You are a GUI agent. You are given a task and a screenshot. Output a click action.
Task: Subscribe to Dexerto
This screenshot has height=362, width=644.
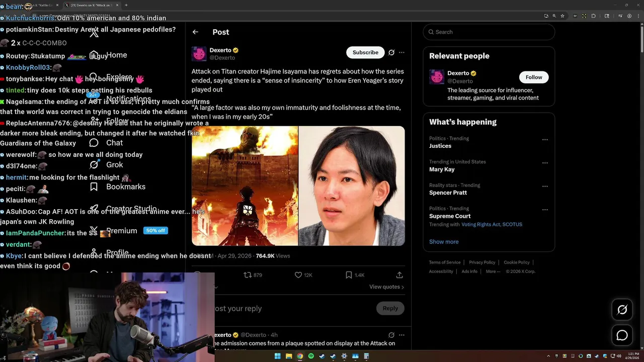pyautogui.click(x=365, y=52)
